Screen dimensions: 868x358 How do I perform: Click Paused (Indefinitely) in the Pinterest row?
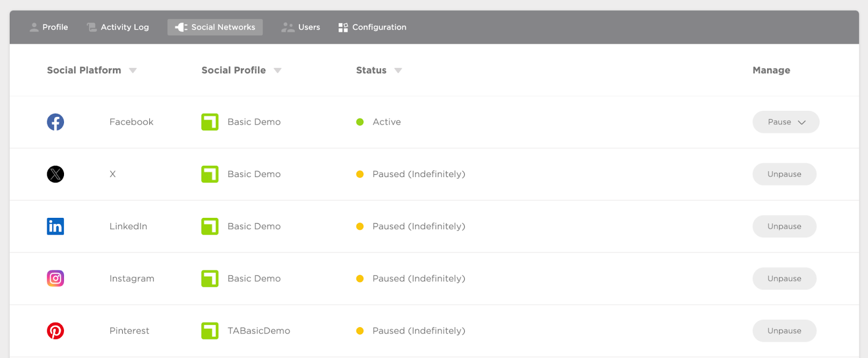click(419, 331)
